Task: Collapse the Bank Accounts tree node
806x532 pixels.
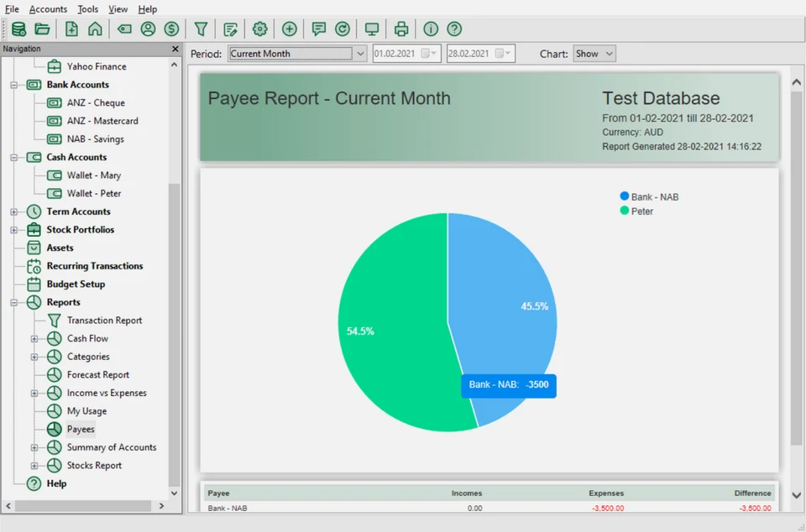Action: pos(14,85)
